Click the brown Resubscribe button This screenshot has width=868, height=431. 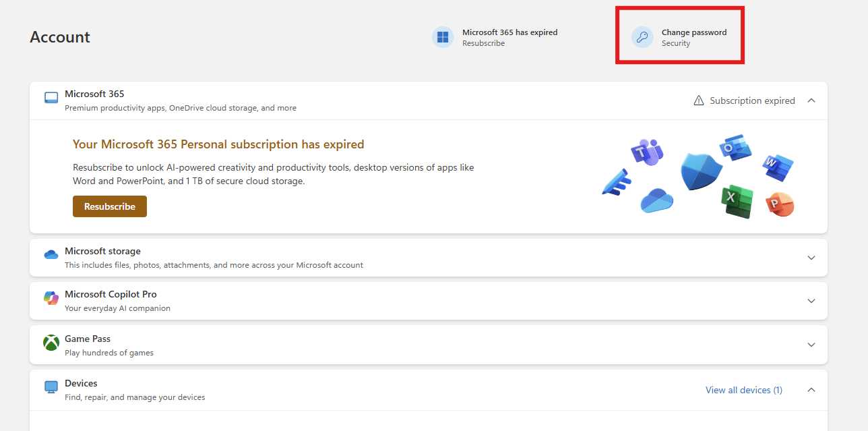[x=110, y=206]
